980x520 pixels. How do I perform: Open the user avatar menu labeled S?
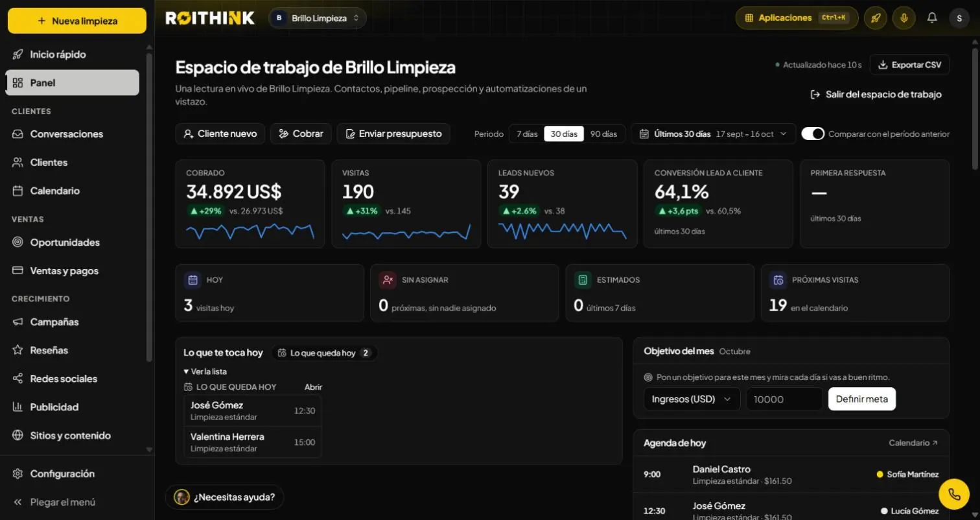coord(959,18)
